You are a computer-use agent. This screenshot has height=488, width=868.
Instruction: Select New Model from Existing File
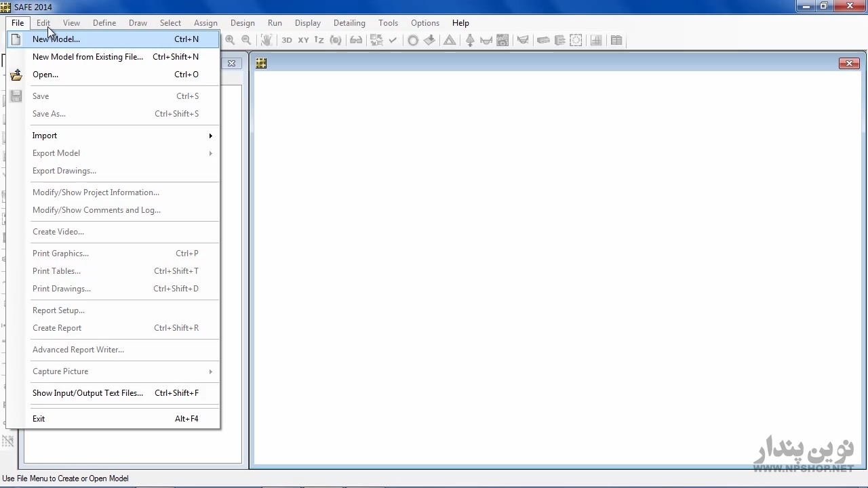87,57
